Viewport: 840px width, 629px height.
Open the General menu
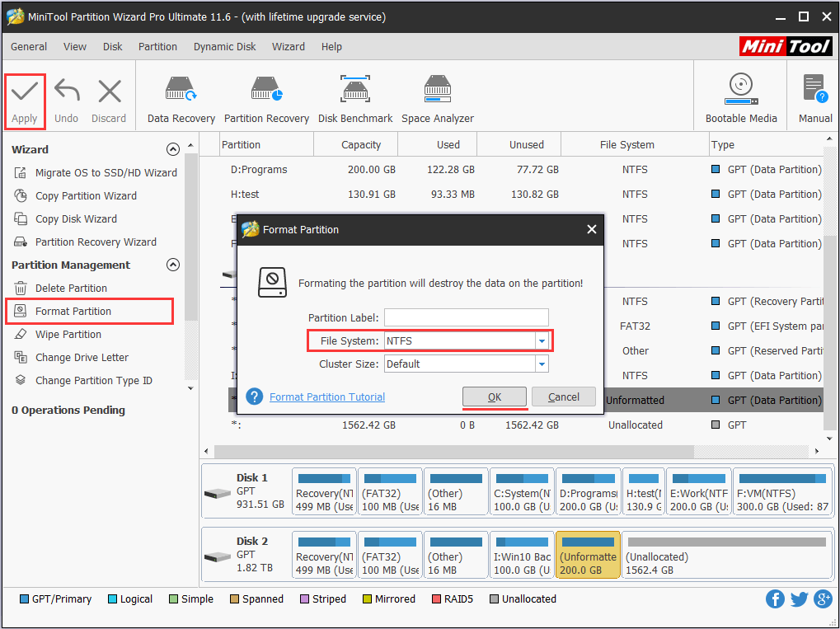(29, 47)
